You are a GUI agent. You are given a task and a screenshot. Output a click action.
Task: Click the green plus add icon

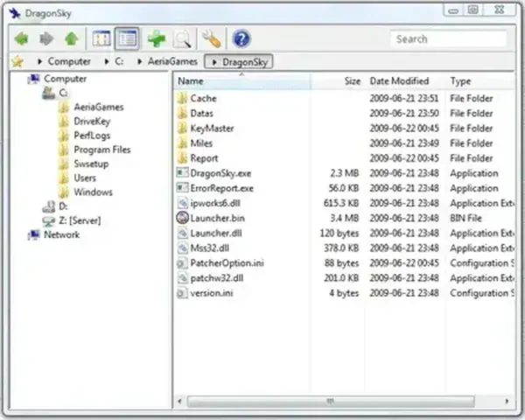point(157,38)
